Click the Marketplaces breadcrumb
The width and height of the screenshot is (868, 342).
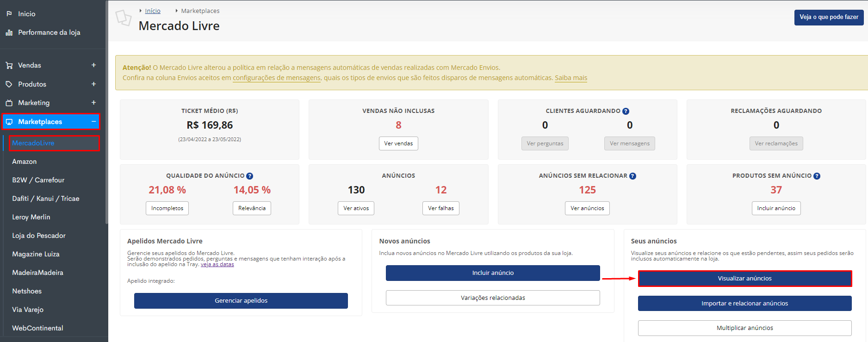200,11
